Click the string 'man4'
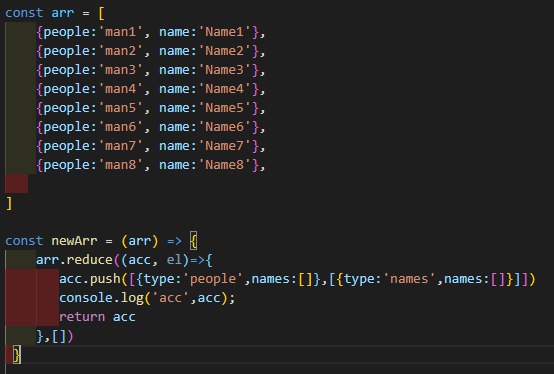Screen dimensions: 554x374 [x=120, y=89]
